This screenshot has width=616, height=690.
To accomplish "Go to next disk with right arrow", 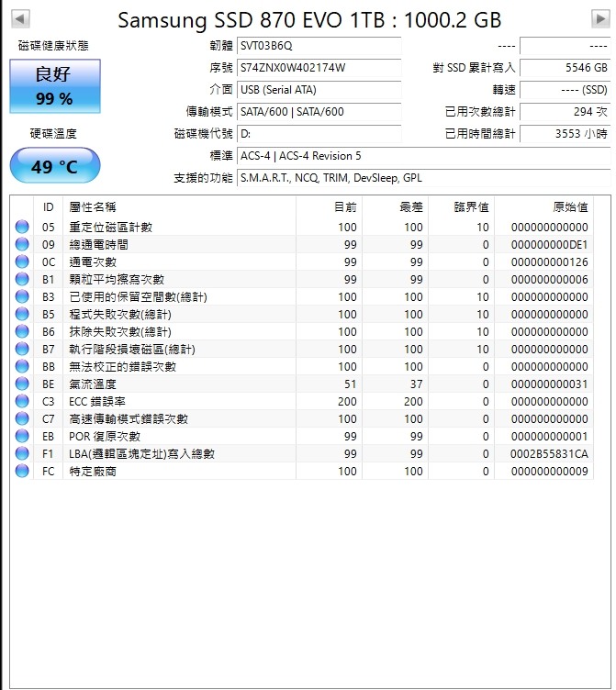I will pyautogui.click(x=600, y=19).
